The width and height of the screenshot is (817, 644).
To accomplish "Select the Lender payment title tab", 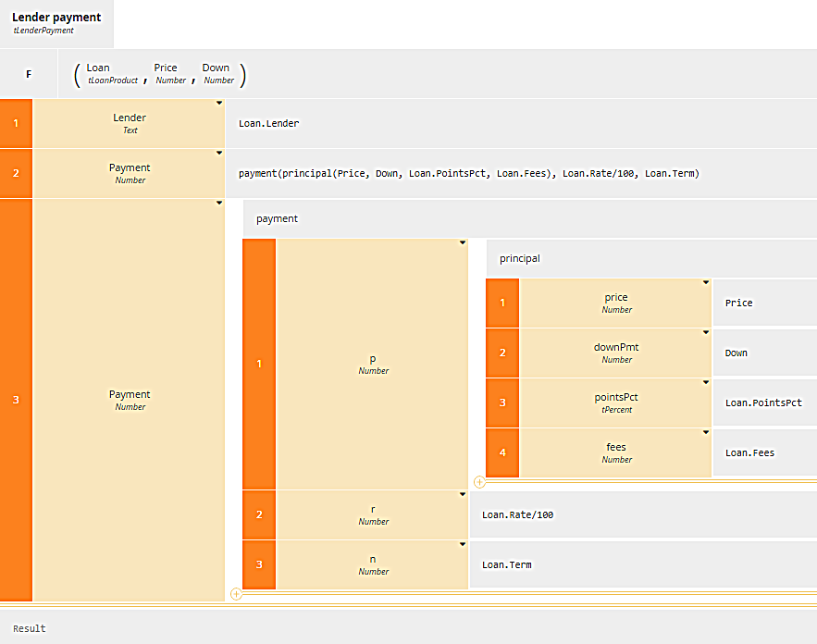I will pyautogui.click(x=56, y=23).
